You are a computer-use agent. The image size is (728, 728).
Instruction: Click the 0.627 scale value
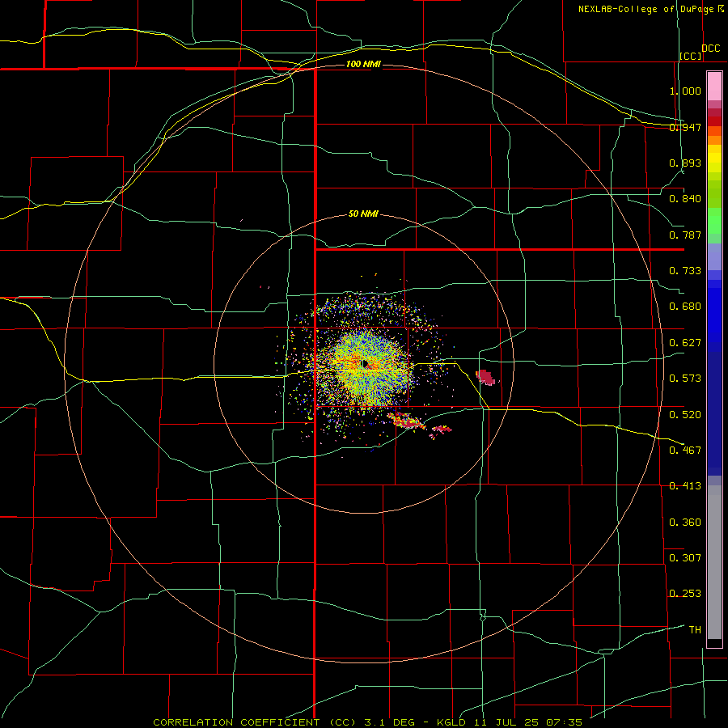click(685, 343)
